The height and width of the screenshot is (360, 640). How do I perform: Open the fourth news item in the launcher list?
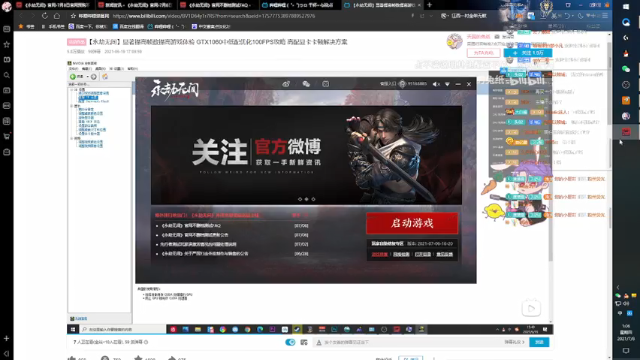pyautogui.click(x=204, y=253)
